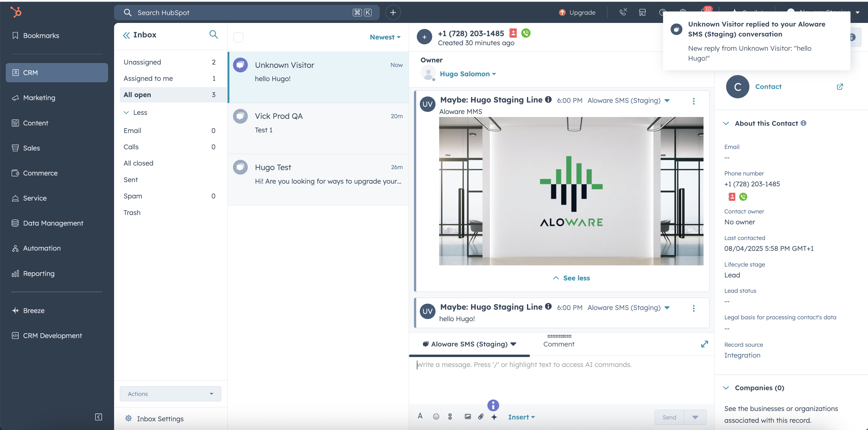Click the green call icon in conversation header
Image resolution: width=868 pixels, height=430 pixels.
pyautogui.click(x=526, y=33)
